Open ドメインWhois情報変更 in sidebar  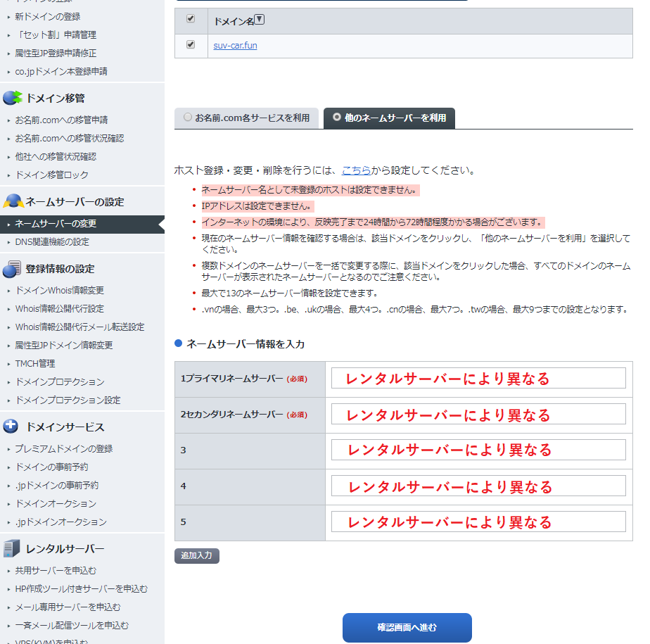click(x=60, y=291)
